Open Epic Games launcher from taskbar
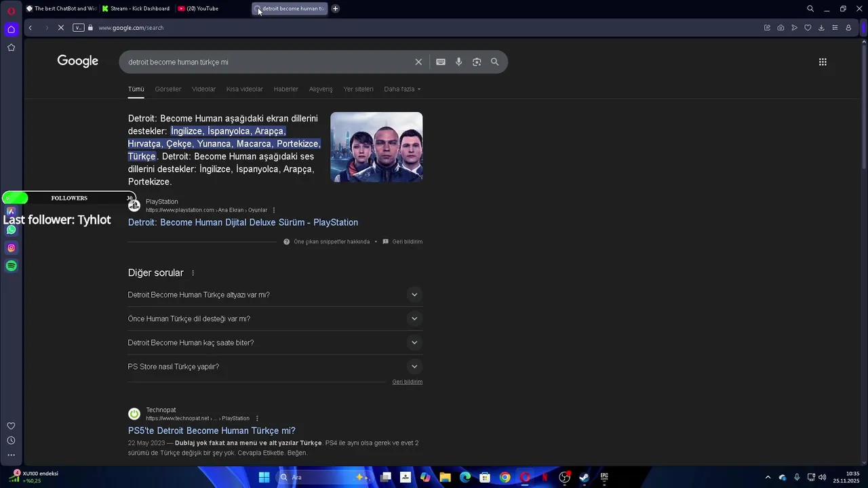This screenshot has width=868, height=488. click(x=604, y=477)
